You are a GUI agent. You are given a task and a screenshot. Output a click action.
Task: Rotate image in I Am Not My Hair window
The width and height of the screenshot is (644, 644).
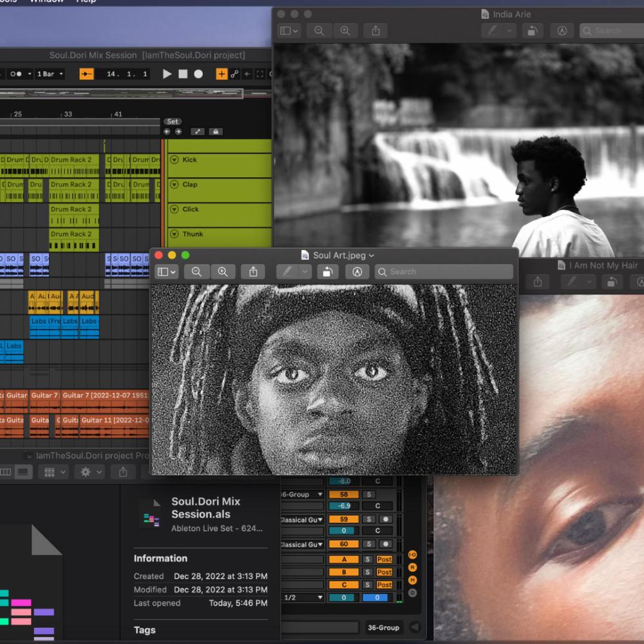pyautogui.click(x=612, y=282)
